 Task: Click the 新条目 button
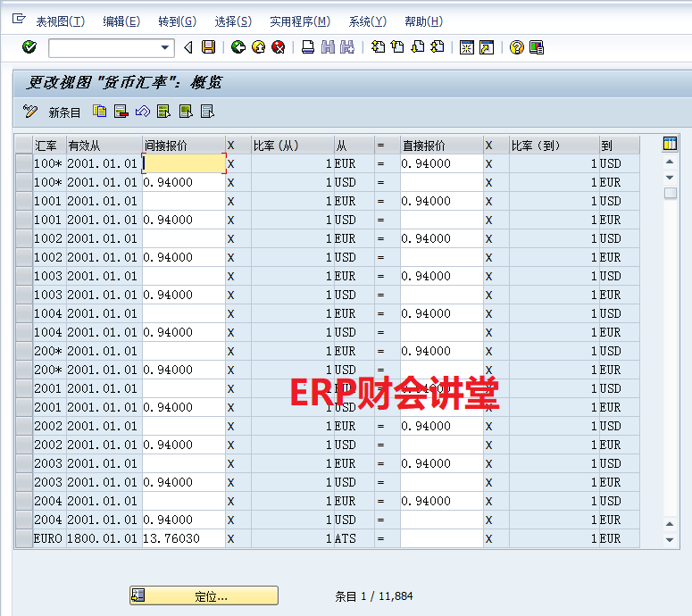click(x=54, y=112)
